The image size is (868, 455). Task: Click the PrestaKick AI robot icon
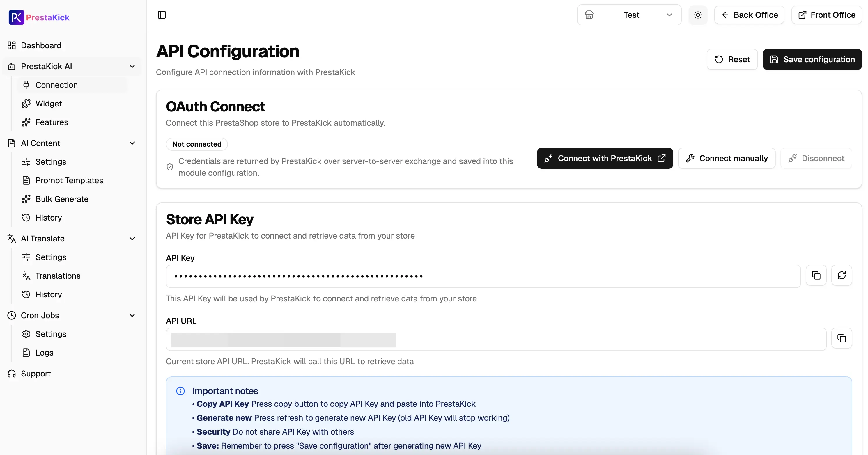[12, 66]
